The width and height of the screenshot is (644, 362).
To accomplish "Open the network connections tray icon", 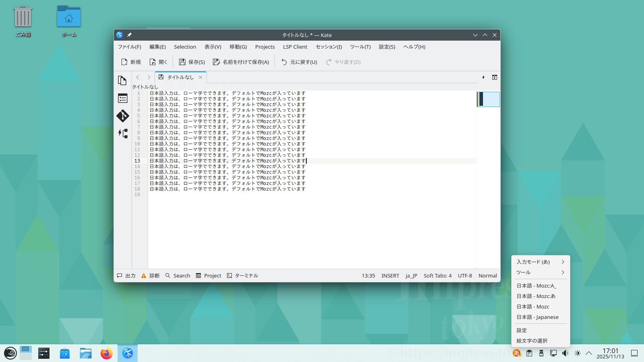I will (553, 353).
